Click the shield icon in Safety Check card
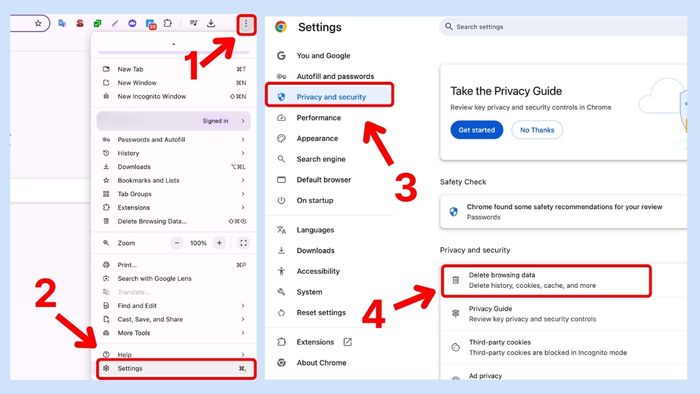 point(454,212)
